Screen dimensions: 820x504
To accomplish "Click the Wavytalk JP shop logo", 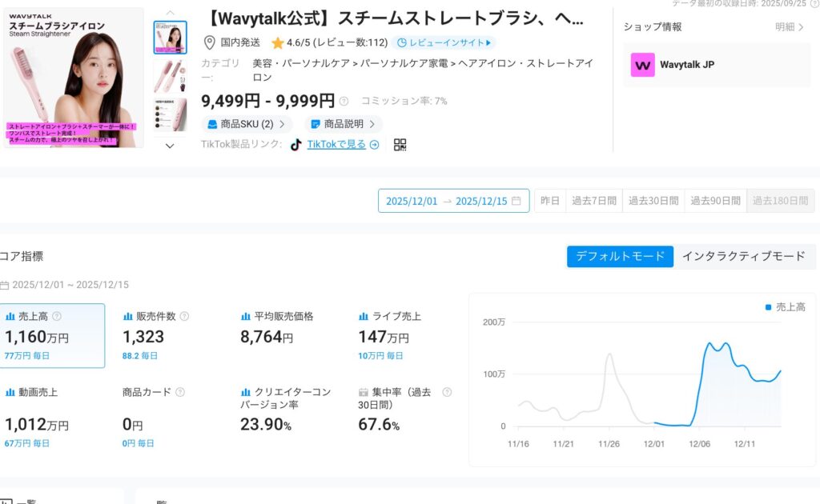I will [642, 65].
